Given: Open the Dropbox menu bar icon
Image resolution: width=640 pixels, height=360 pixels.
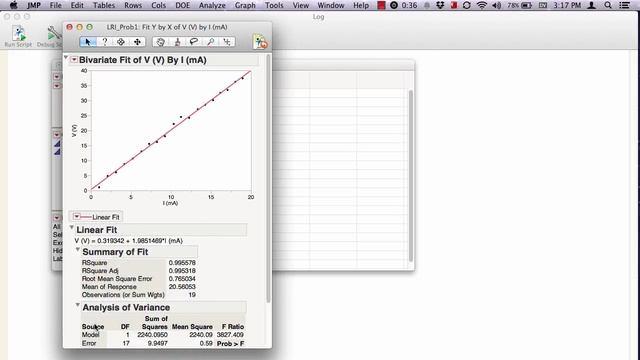Looking at the screenshot, I should click(x=440, y=5).
